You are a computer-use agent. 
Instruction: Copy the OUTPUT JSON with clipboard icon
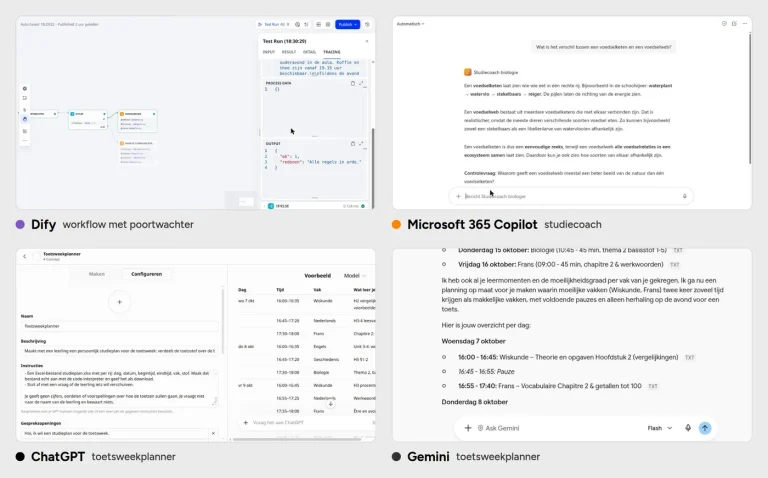coord(353,143)
